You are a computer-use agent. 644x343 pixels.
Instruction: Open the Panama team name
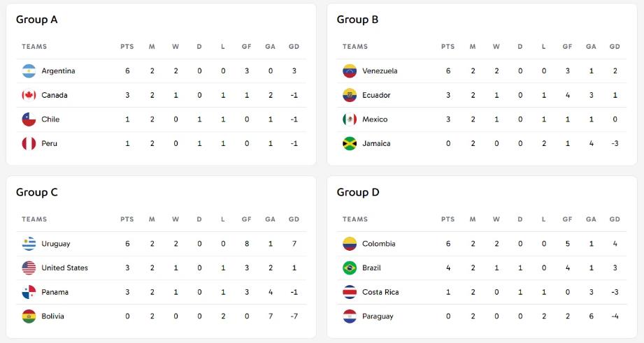pyautogui.click(x=55, y=292)
